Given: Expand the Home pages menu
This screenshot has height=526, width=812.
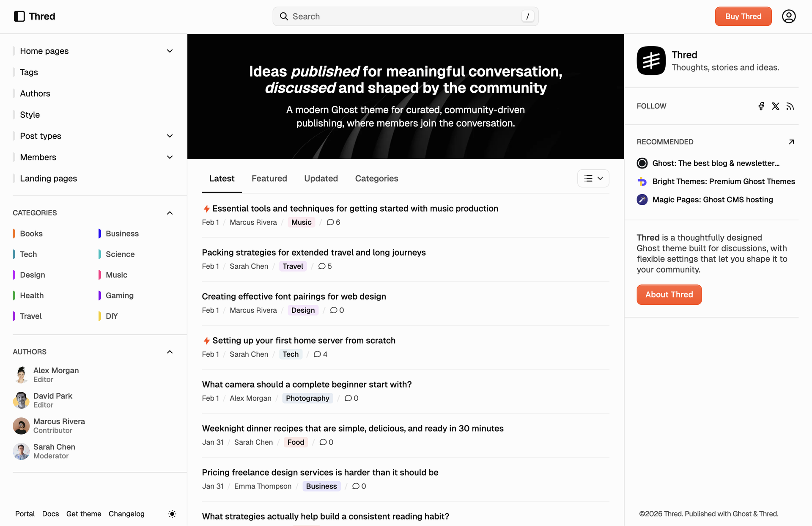Looking at the screenshot, I should pos(170,51).
